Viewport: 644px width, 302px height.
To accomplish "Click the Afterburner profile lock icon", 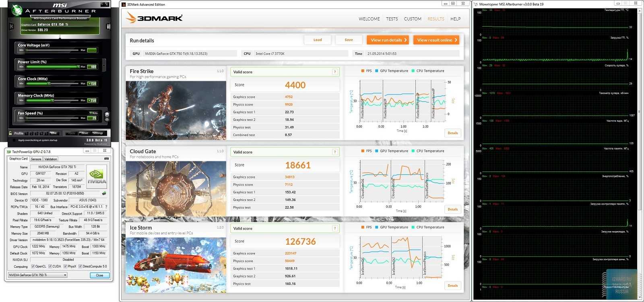I will coord(10,133).
